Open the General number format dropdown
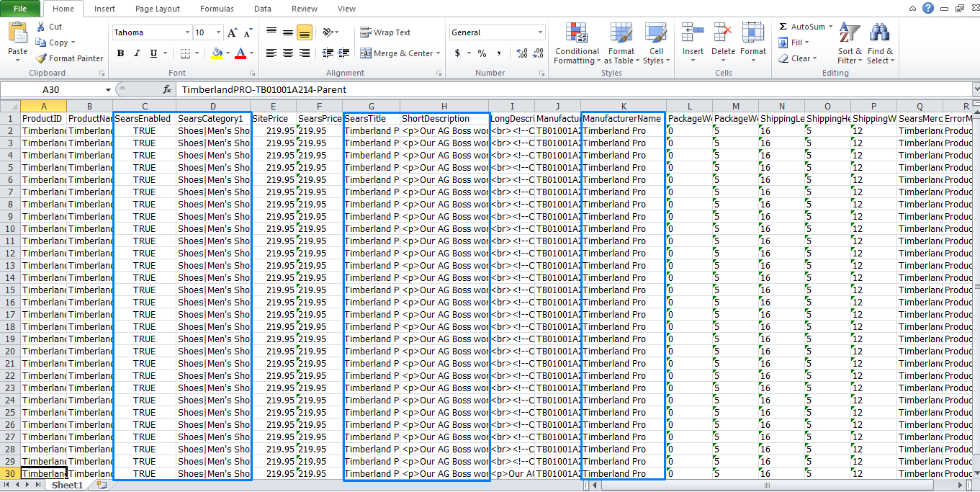 click(541, 32)
